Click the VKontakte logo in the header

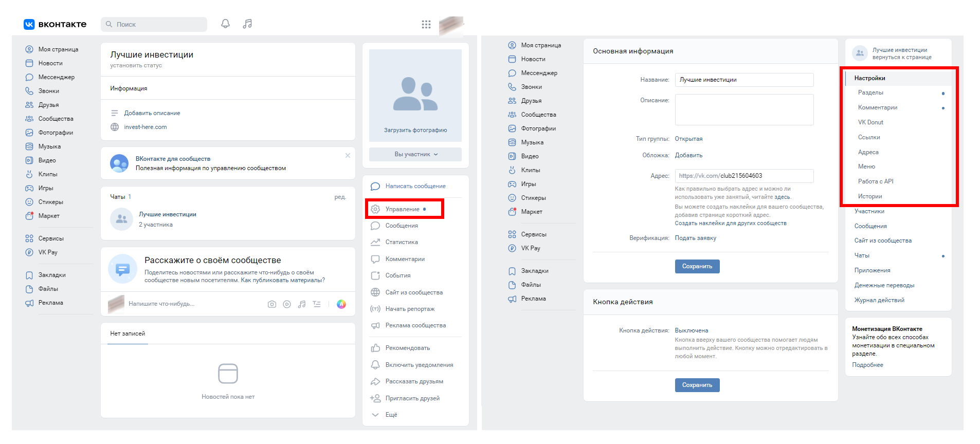(x=55, y=24)
